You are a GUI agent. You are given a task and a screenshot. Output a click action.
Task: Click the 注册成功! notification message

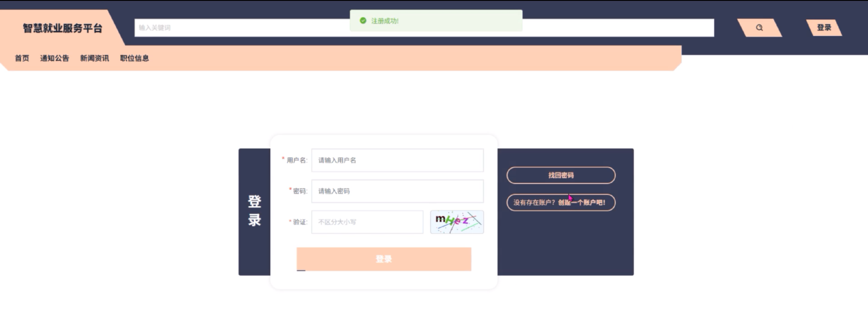pos(385,21)
